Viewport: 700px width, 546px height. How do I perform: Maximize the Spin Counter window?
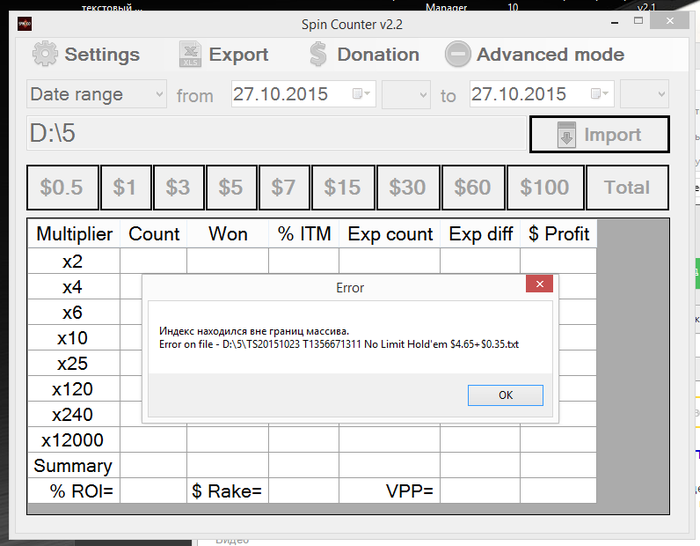638,21
